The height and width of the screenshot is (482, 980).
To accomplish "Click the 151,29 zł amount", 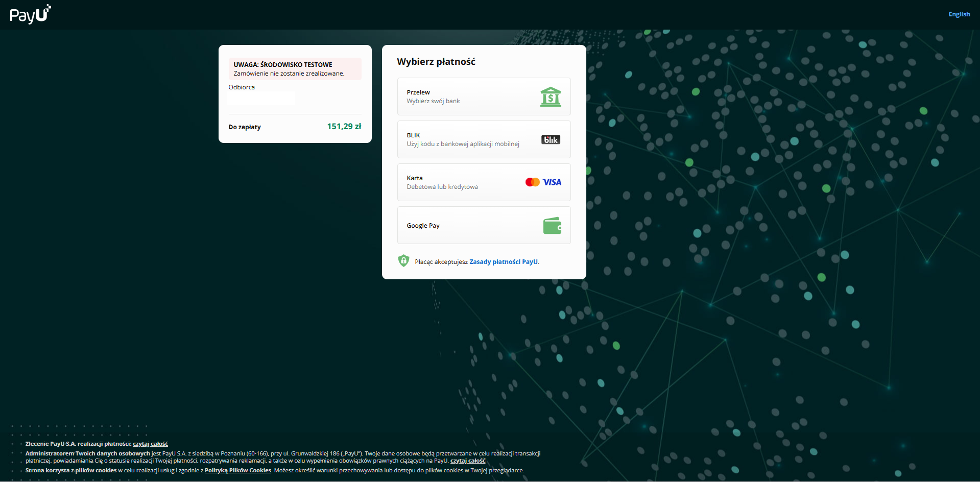I will 344,127.
